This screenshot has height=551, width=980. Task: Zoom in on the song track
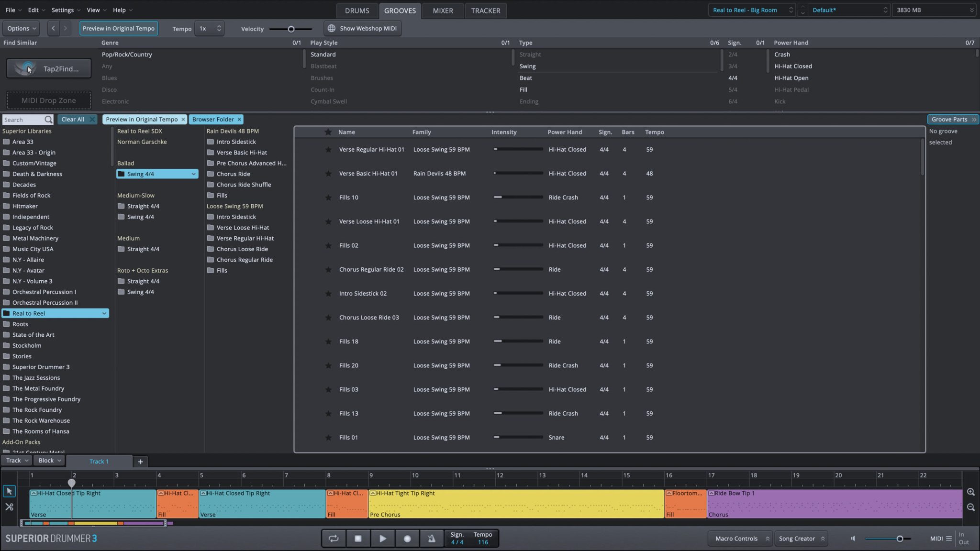(x=971, y=492)
